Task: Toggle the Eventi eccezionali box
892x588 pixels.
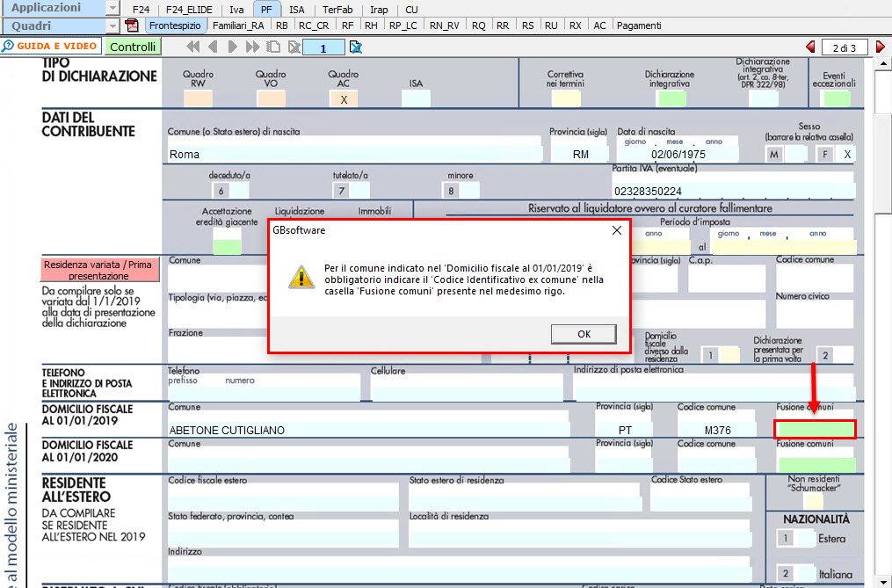Action: (x=837, y=99)
